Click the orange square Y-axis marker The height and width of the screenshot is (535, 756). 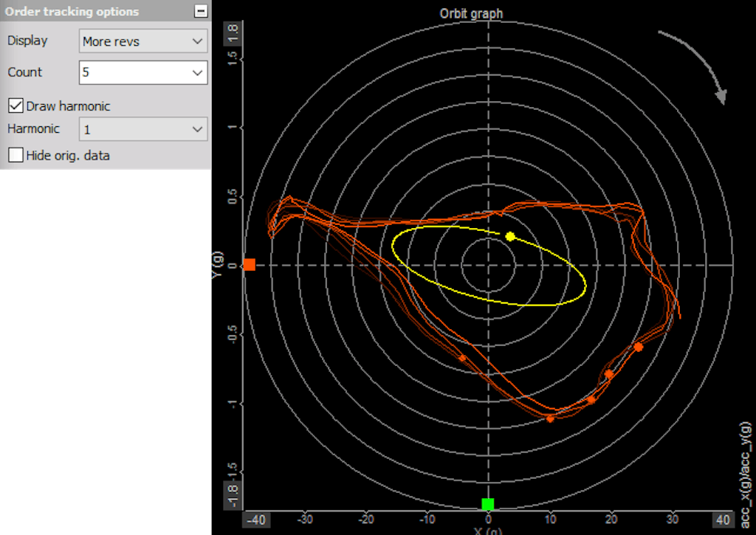(x=250, y=265)
